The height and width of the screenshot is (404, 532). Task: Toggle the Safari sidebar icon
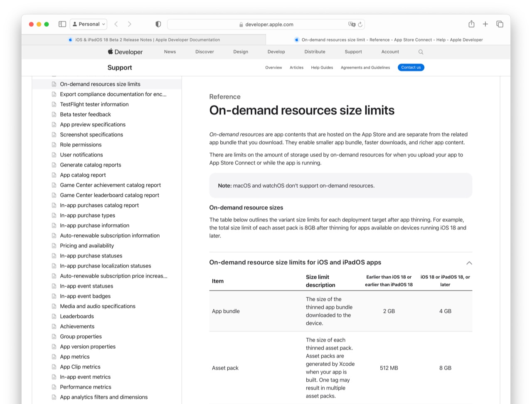pos(62,24)
